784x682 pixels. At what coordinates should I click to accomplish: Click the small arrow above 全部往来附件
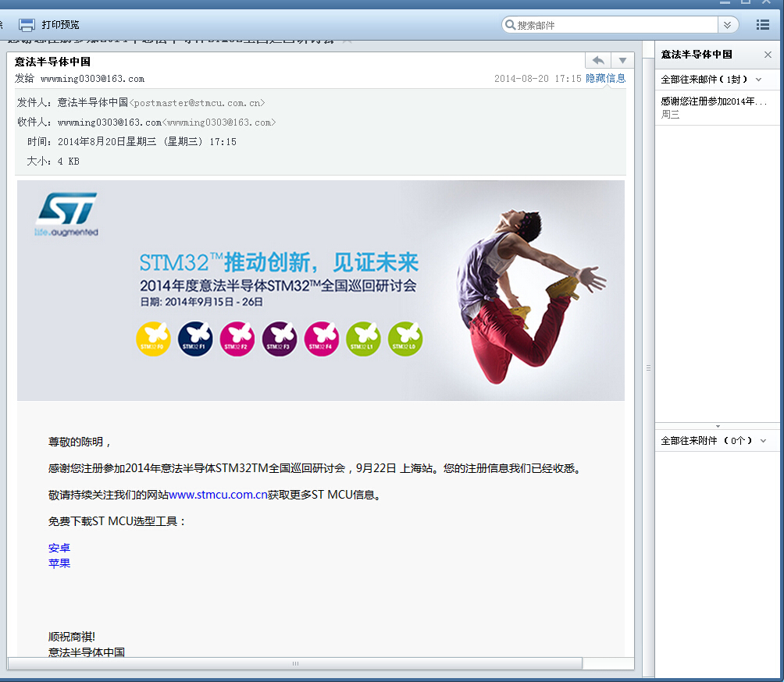[x=718, y=426]
